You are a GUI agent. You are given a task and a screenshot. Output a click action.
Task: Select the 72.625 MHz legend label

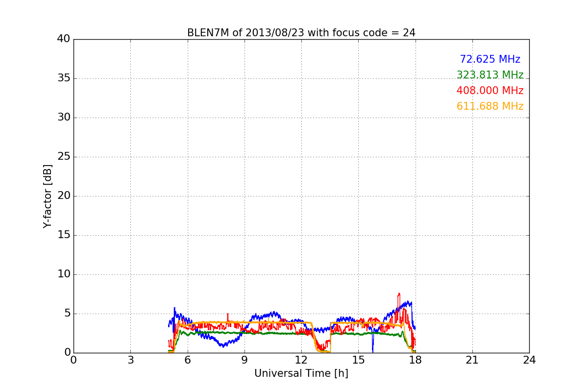tap(490, 59)
